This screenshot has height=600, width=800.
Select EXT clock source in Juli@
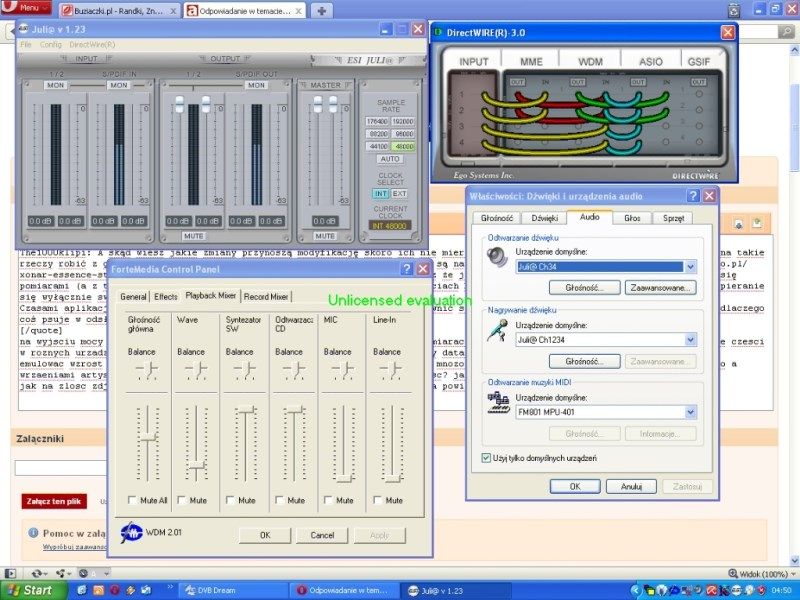click(x=399, y=194)
